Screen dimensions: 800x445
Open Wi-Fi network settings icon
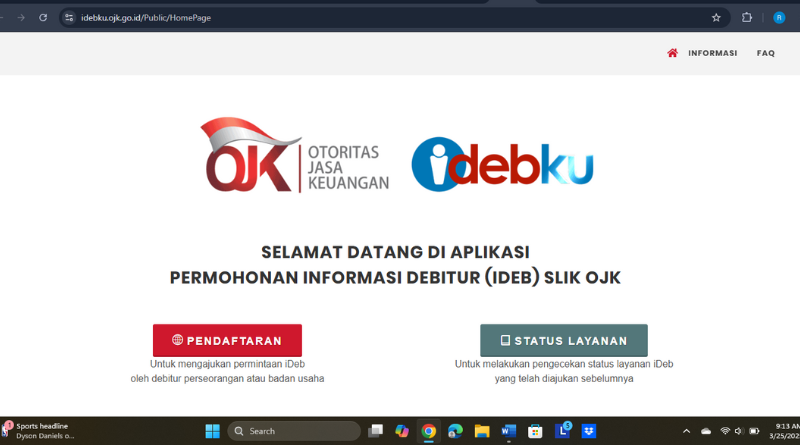[724, 431]
